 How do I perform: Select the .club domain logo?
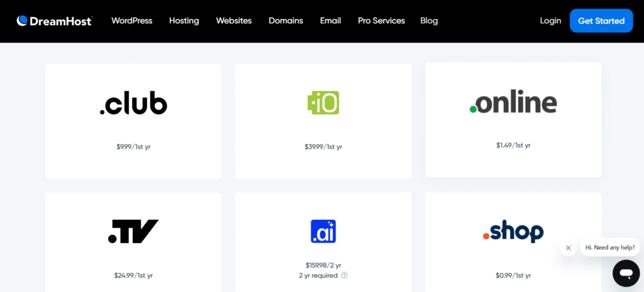click(133, 104)
